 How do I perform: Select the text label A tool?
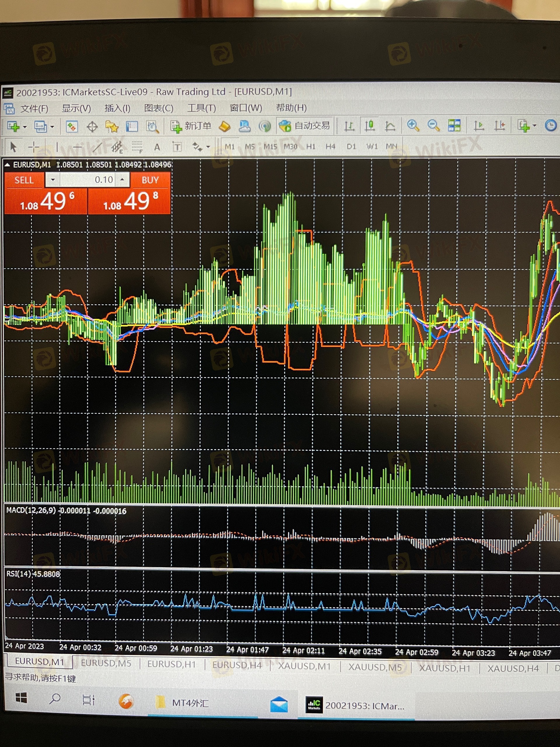157,147
